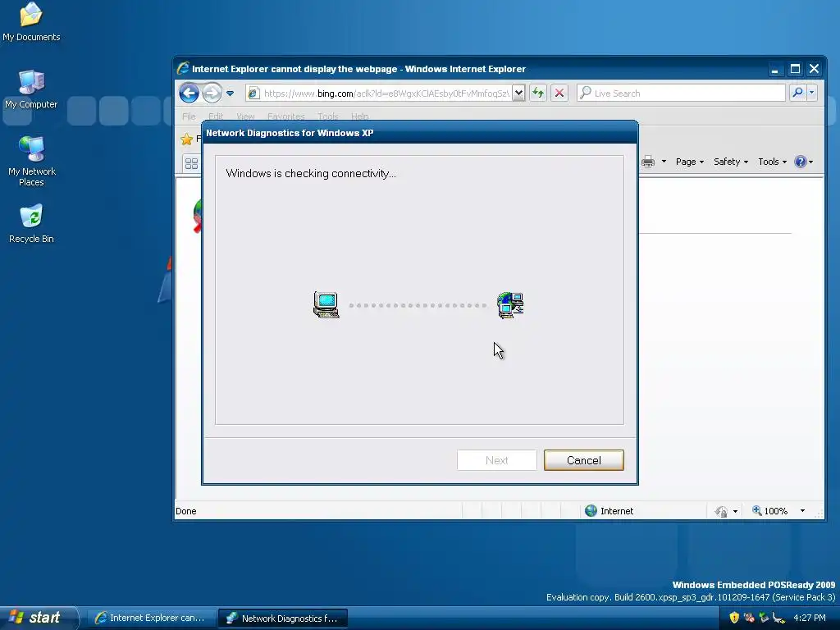
Task: Select the Recycle Bin desktop icon
Action: coord(31,223)
